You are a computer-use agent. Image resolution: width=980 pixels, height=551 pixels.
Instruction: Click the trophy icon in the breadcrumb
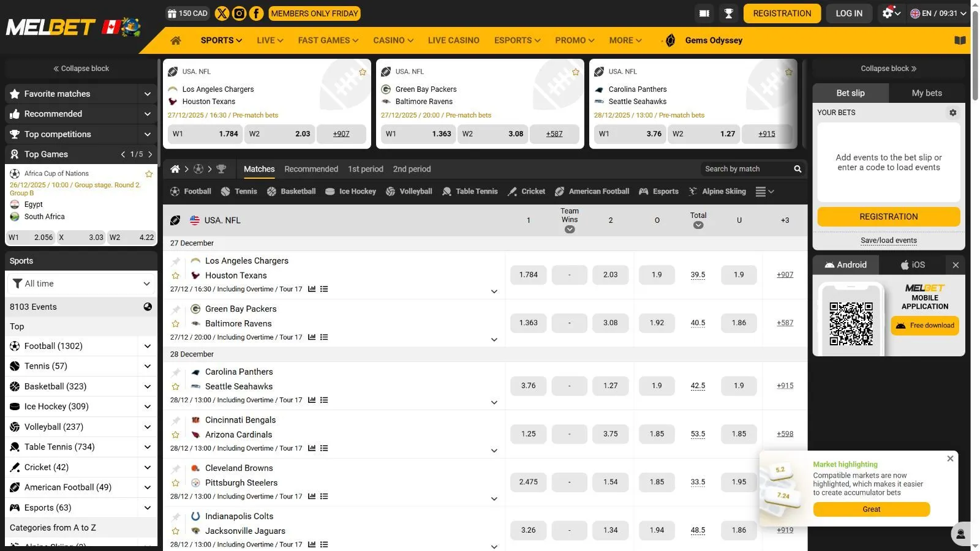coord(221,169)
